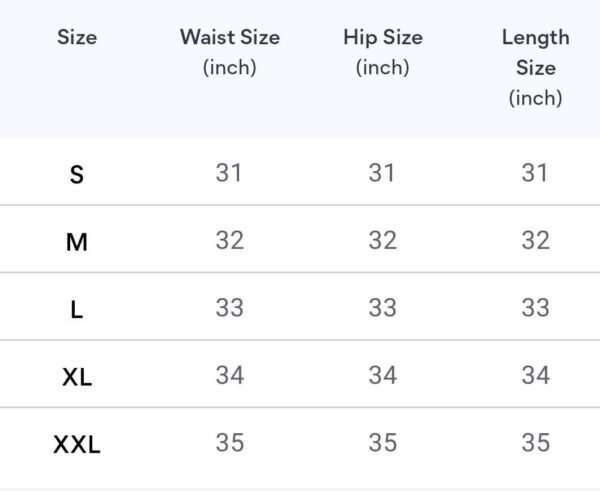Click the Hip Size (inch) header

[383, 52]
